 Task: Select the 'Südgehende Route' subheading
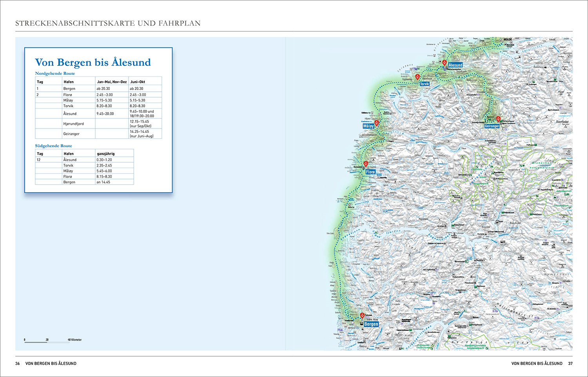pyautogui.click(x=54, y=146)
